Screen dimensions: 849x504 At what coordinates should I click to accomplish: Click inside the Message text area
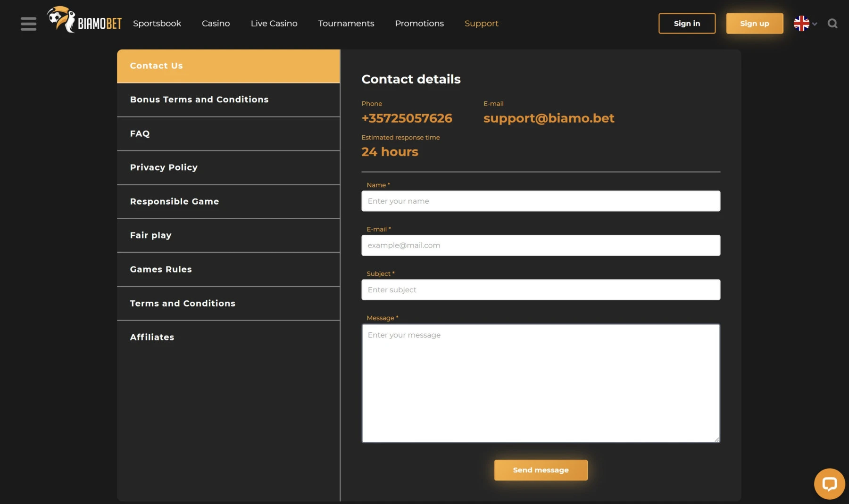[x=541, y=383]
